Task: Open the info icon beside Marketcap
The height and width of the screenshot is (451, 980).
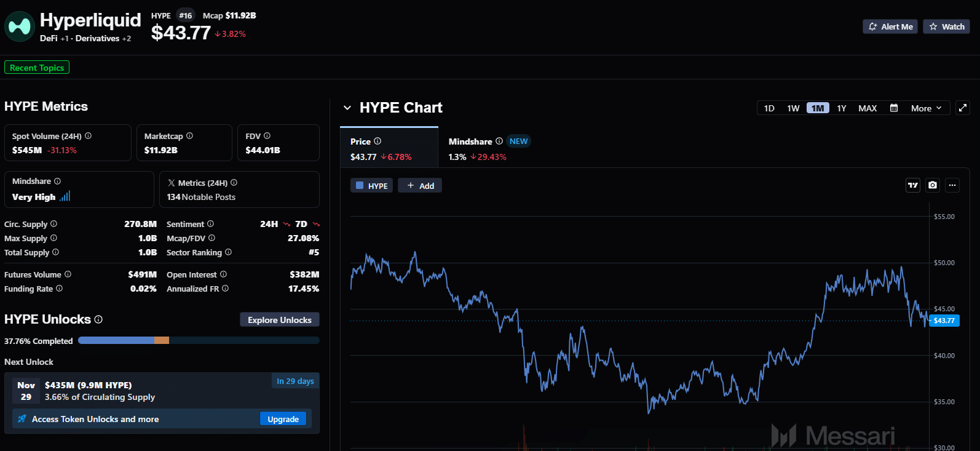Action: coord(189,136)
